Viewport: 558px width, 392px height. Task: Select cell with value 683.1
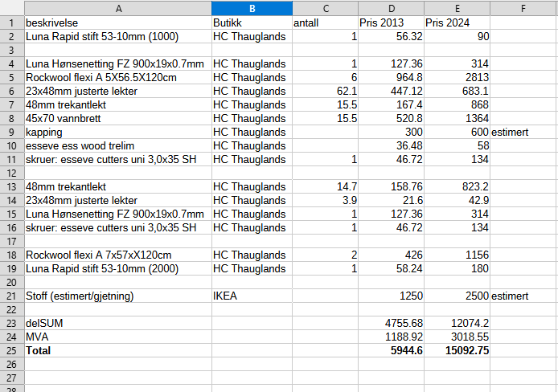[457, 91]
